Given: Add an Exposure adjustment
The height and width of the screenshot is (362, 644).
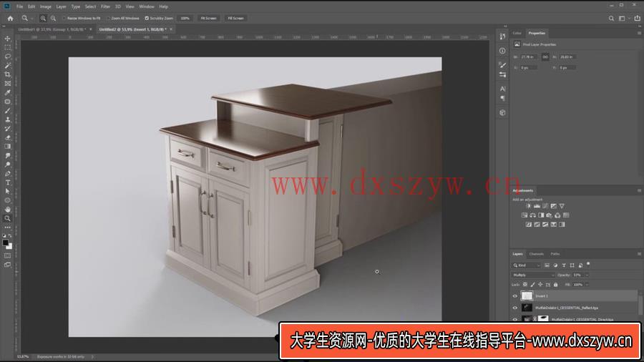Looking at the screenshot, I should tap(553, 206).
